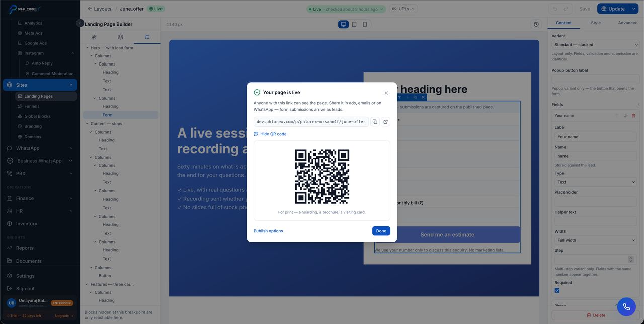The image size is (644, 324).
Task: Click the Update button
Action: (613, 9)
